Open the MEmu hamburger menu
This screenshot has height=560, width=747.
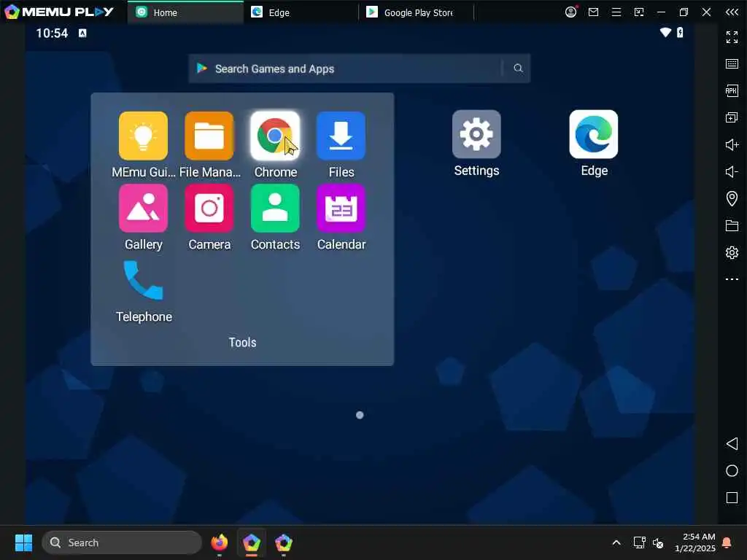[616, 12]
